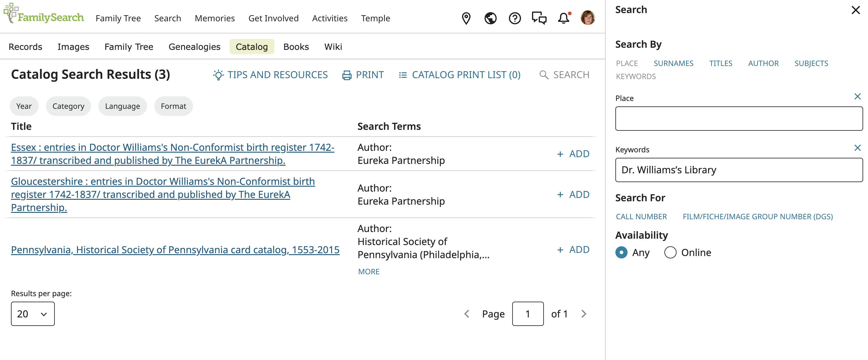Screen dimensions: 868x360
Task: Remove the Keywords search field
Action: (857, 148)
